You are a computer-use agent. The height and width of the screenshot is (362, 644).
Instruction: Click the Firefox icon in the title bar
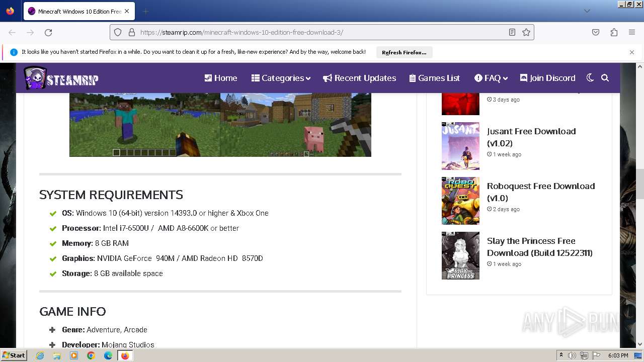click(10, 11)
